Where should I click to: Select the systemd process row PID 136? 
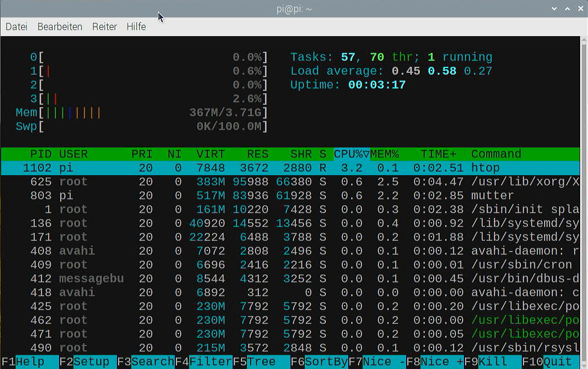coord(290,223)
